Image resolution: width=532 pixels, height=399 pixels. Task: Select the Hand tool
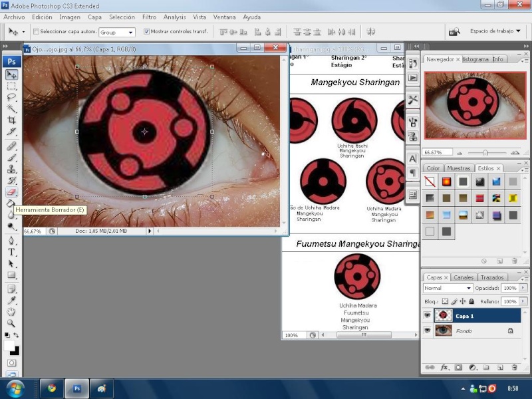pyautogui.click(x=12, y=312)
